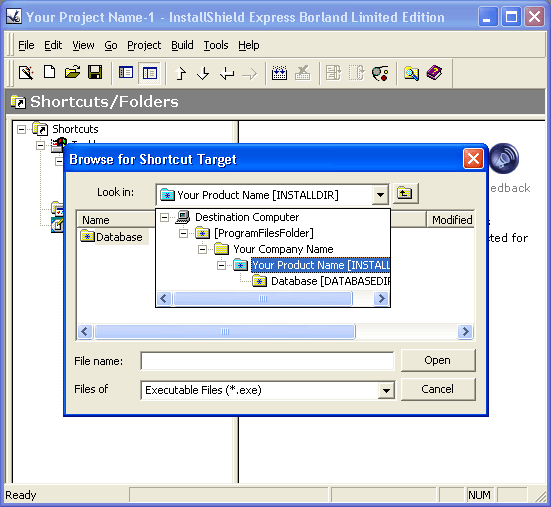Save the project with the floppy disk icon
This screenshot has width=551, height=507.
click(95, 72)
